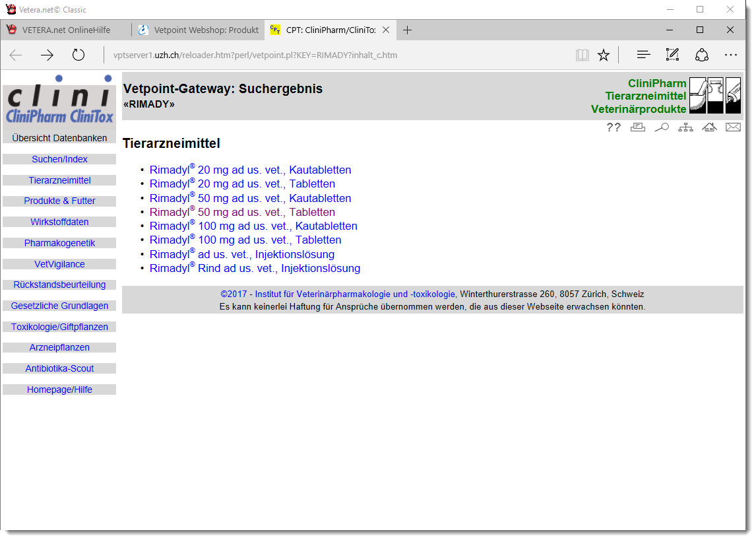Open the browser more options ellipsis menu
Viewport: 756px width, 540px height.
coord(731,55)
